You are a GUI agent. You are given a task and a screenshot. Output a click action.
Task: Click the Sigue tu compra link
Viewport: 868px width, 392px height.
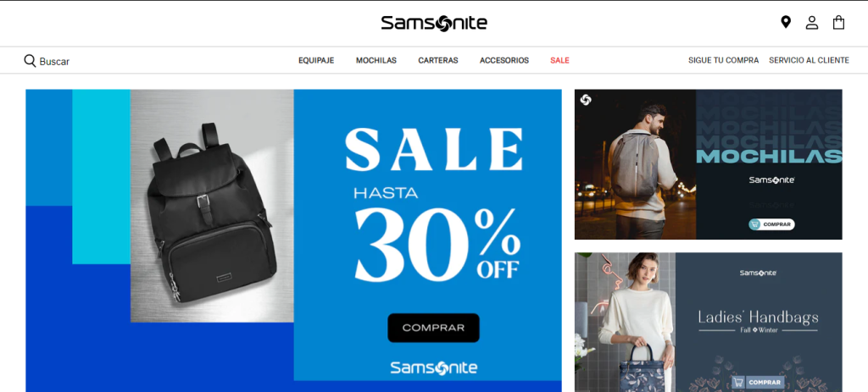[x=724, y=60]
